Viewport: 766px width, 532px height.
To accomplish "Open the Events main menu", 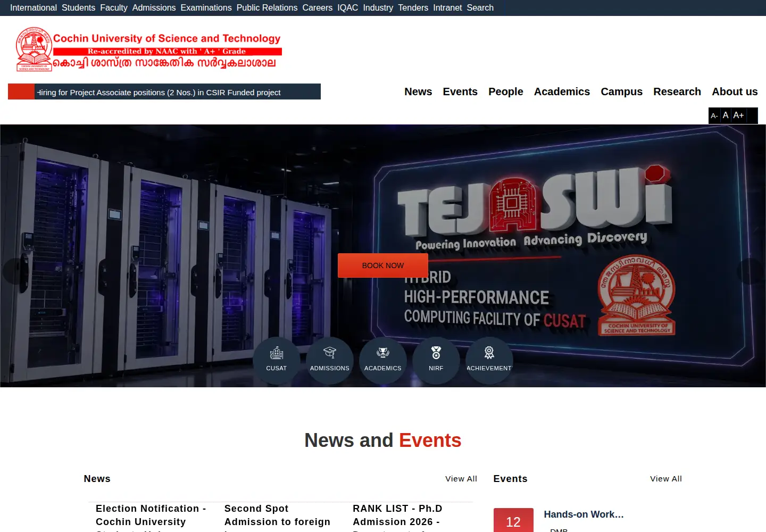I will (x=460, y=92).
